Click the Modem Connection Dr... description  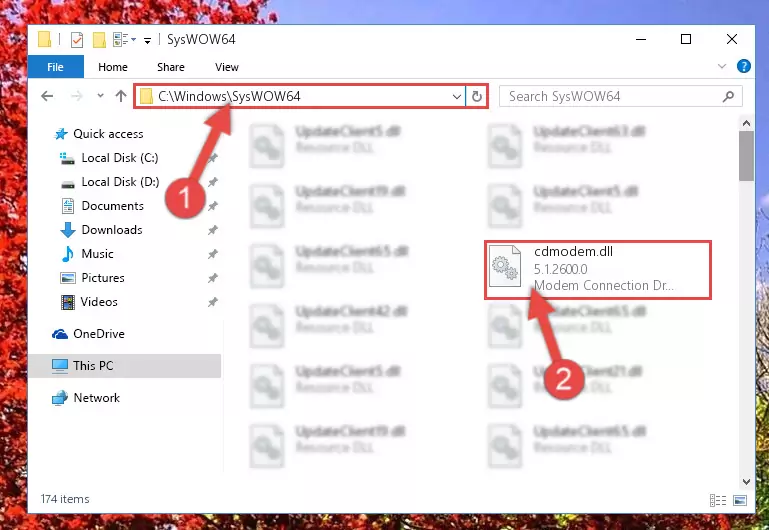604,285
